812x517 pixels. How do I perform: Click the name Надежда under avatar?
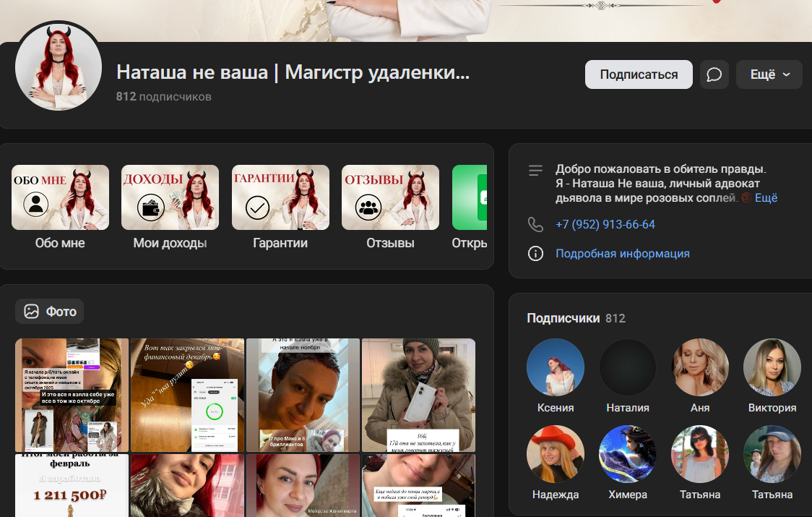pyautogui.click(x=555, y=495)
